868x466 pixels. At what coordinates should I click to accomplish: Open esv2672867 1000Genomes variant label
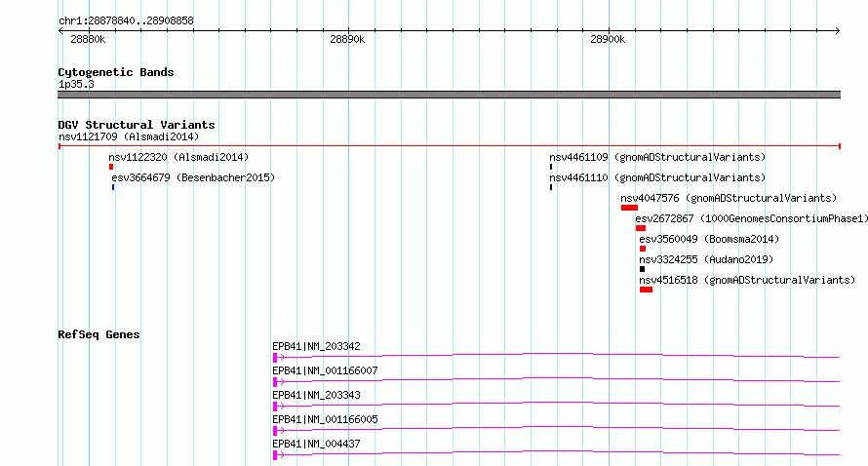pos(751,218)
